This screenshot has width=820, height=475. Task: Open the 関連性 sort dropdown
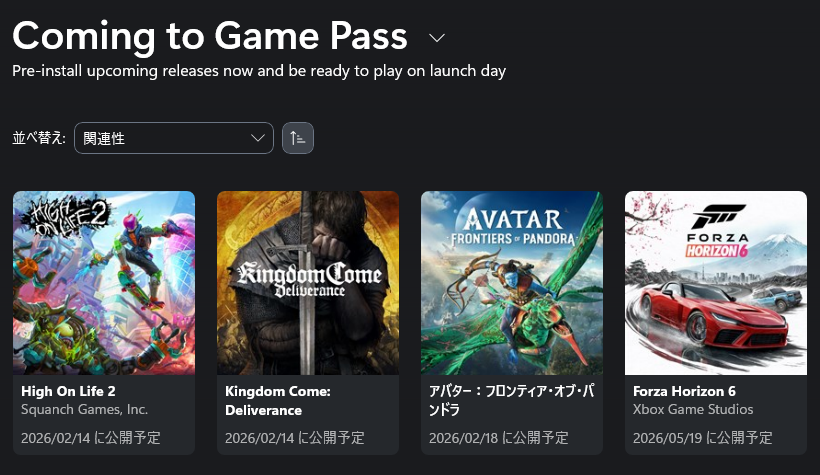(174, 138)
